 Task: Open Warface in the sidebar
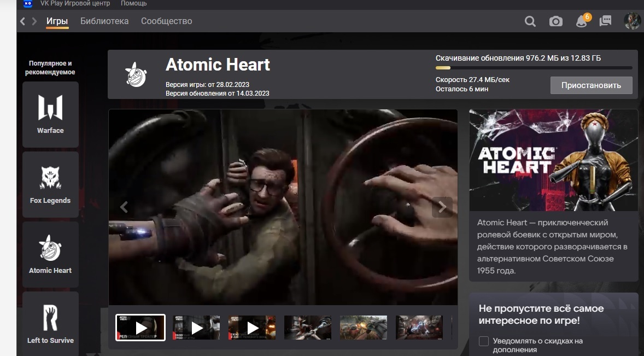(50, 114)
